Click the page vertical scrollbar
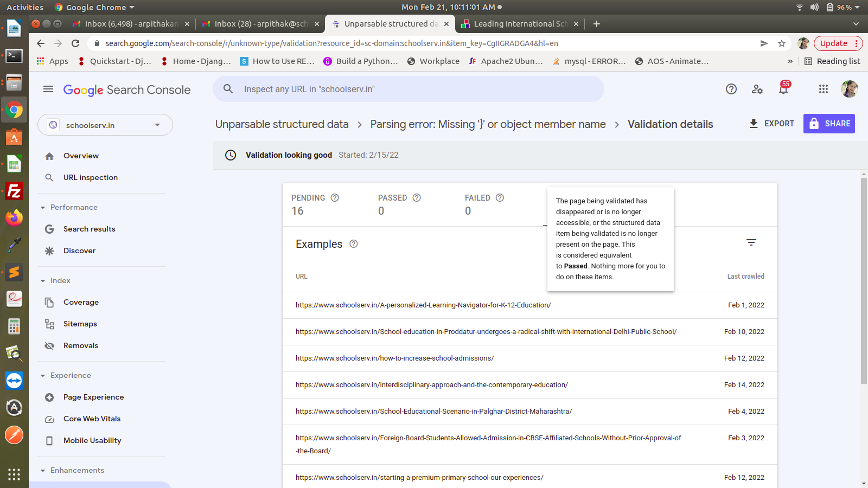The image size is (868, 488). coord(864,280)
